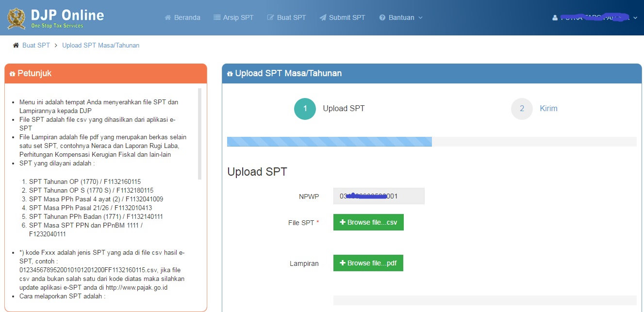Image resolution: width=644 pixels, height=312 pixels.
Task: Click the paper plane Submit SPT icon
Action: coord(323,17)
